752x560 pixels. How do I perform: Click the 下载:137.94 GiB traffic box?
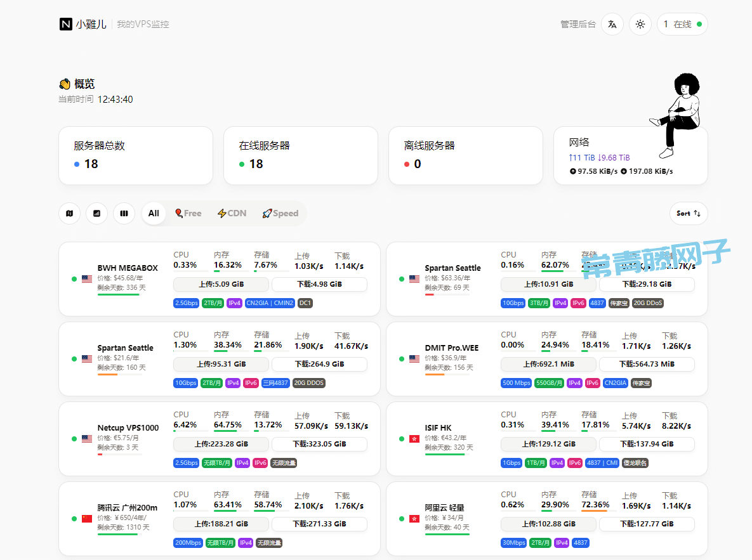coord(647,445)
